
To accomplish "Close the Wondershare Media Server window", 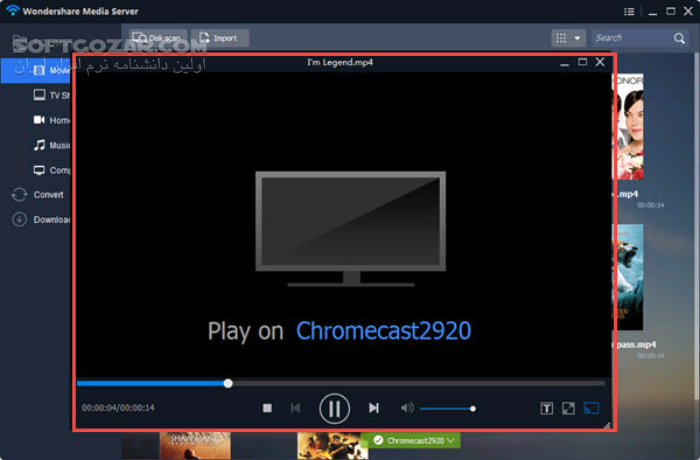I will tap(688, 11).
